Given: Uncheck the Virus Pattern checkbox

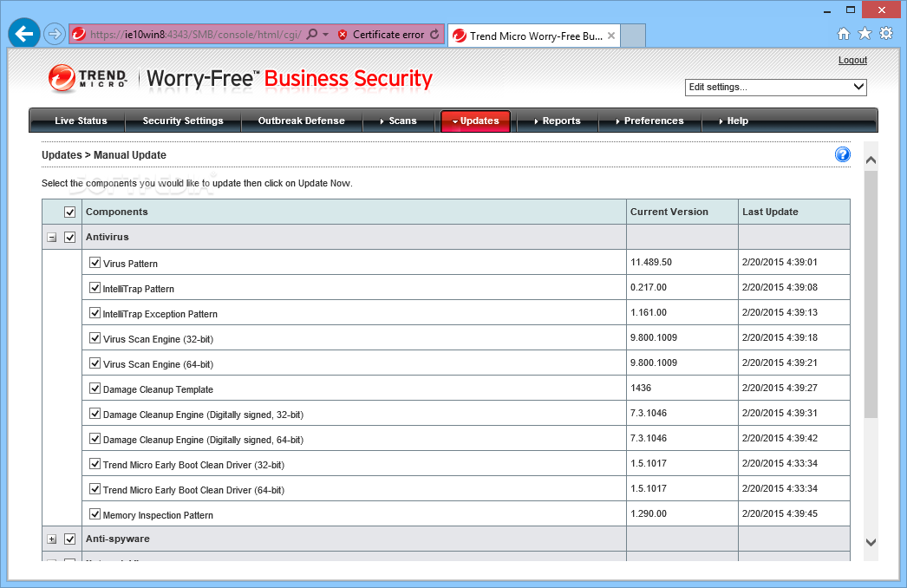Looking at the screenshot, I should [x=95, y=263].
